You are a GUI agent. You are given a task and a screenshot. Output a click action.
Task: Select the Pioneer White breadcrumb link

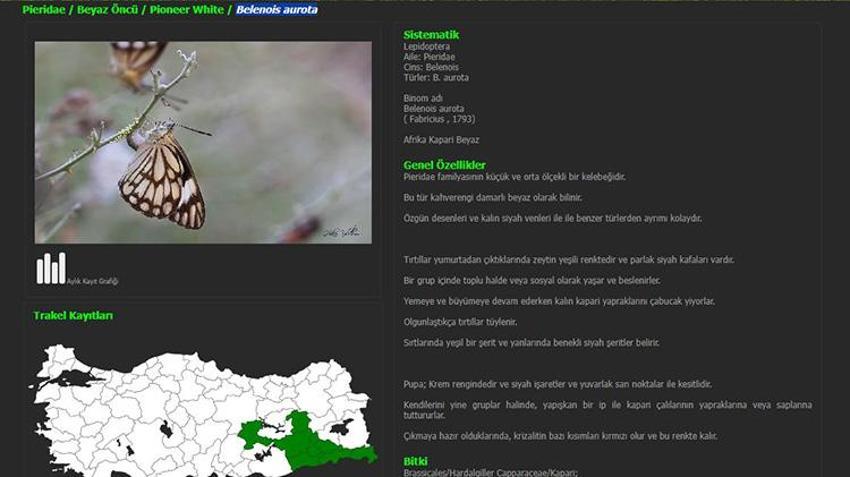pyautogui.click(x=186, y=9)
